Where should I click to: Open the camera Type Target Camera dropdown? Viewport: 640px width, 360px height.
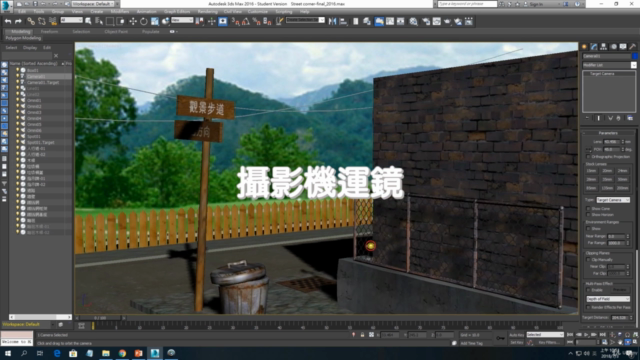point(613,200)
